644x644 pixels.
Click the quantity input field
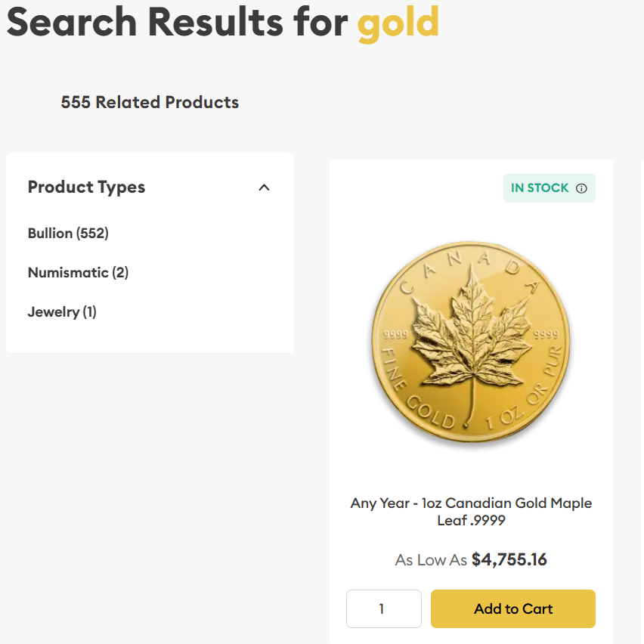pyautogui.click(x=383, y=608)
